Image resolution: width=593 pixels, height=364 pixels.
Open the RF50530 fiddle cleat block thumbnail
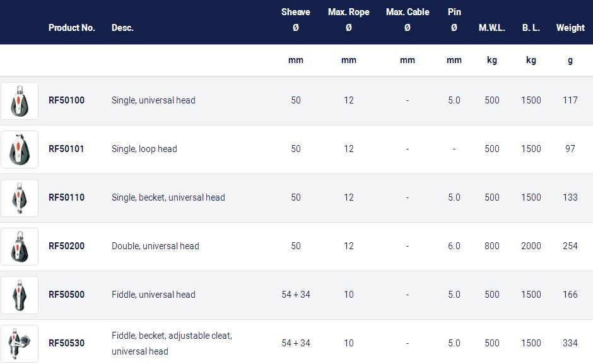pos(20,344)
